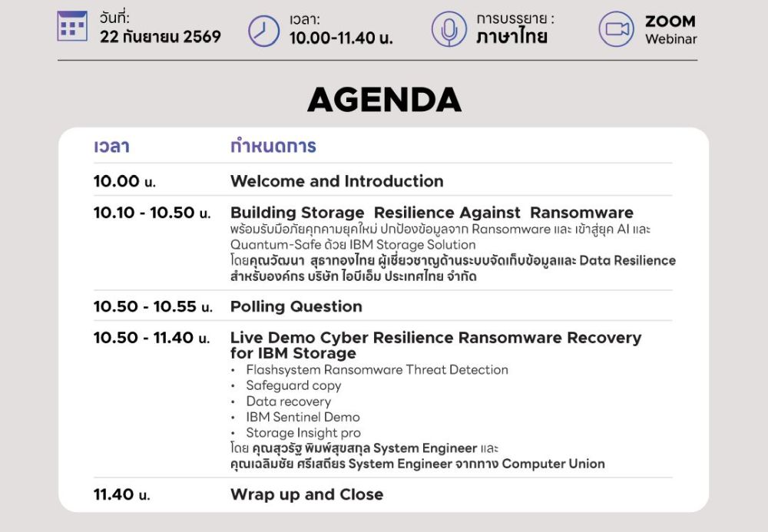Click the 'IBM Sentinel Demo' bullet
Viewport: 768px width, 532px height.
[303, 417]
